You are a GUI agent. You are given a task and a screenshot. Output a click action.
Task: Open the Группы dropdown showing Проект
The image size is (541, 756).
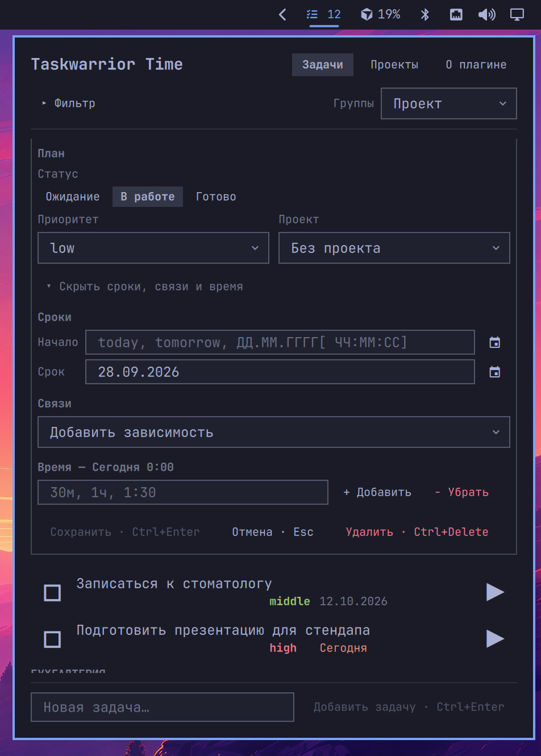[x=448, y=103]
